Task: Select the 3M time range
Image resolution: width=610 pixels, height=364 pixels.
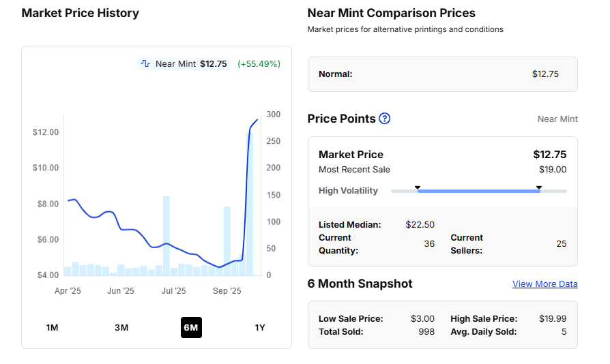Action: [x=121, y=328]
